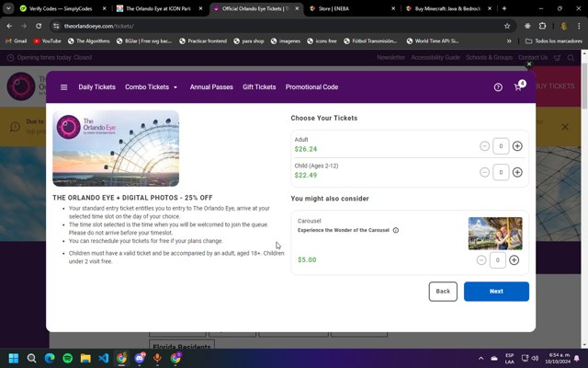The width and height of the screenshot is (588, 368).
Task: Close the Official Orlando Eye Tickets tab
Action: pyautogui.click(x=297, y=8)
